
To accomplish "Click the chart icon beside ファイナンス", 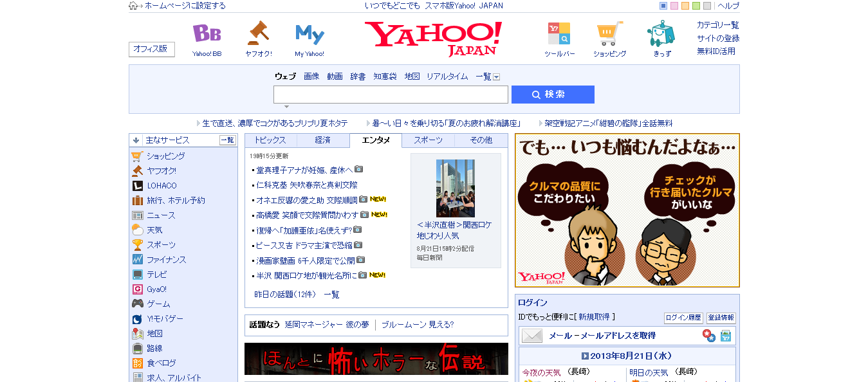I will pyautogui.click(x=137, y=260).
